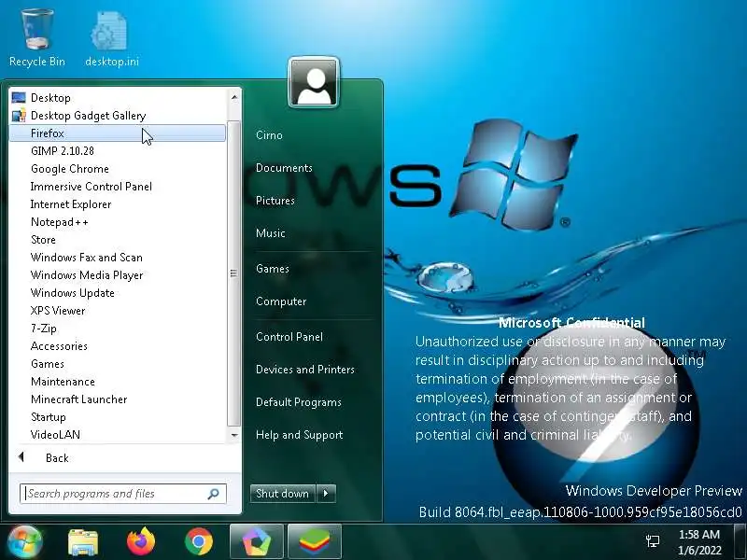Image resolution: width=747 pixels, height=560 pixels.
Task: Launch Firefox from the taskbar
Action: coord(141,542)
